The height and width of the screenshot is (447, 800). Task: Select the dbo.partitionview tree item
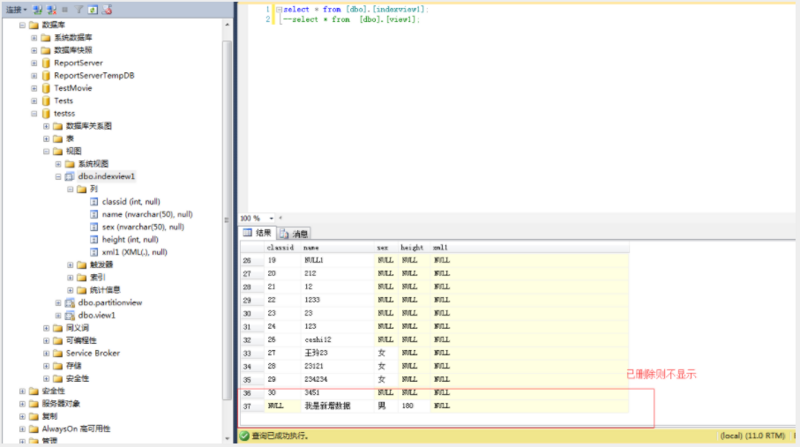(110, 303)
